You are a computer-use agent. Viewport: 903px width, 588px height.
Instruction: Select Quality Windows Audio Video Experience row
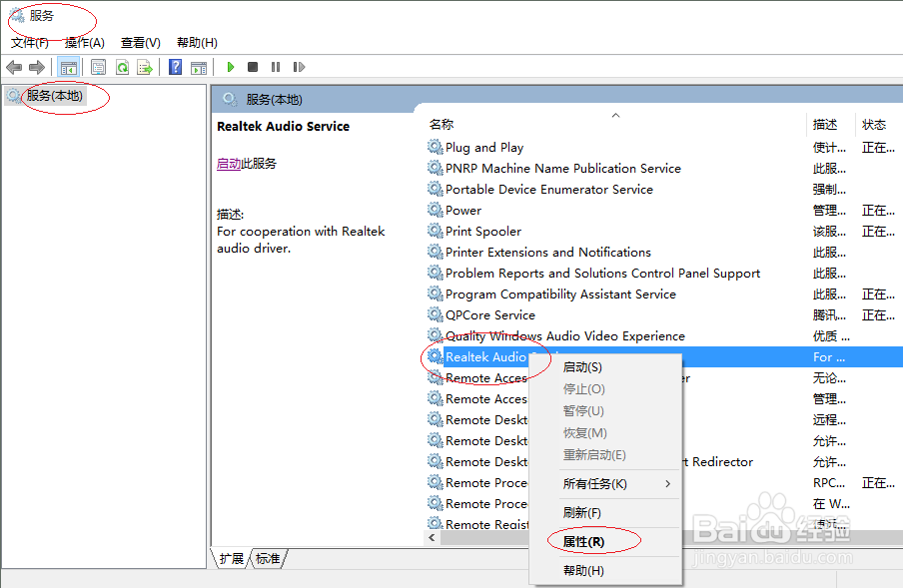[664, 336]
